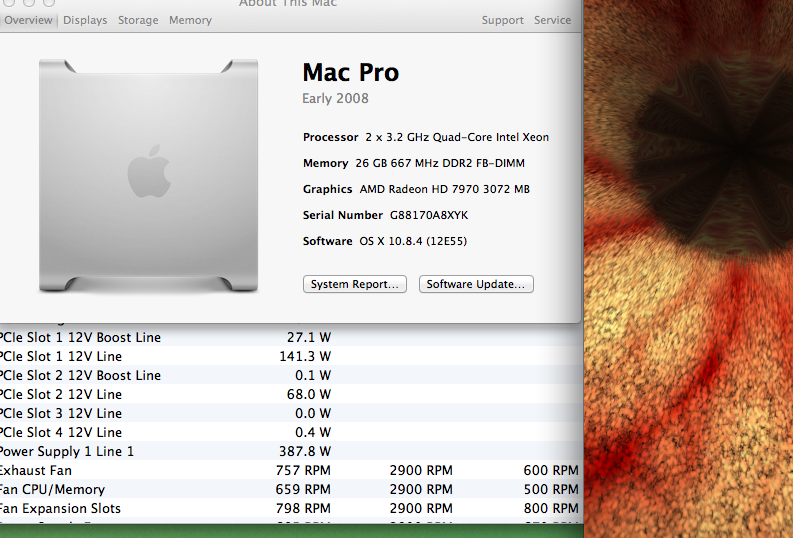Select PCIe Slot 3 12V Line row
This screenshot has width=793, height=538.
[x=291, y=414]
